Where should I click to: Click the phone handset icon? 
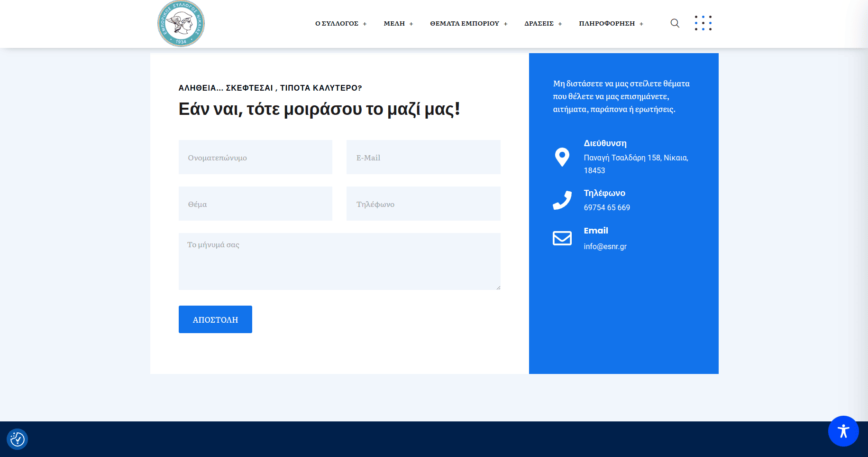point(562,200)
